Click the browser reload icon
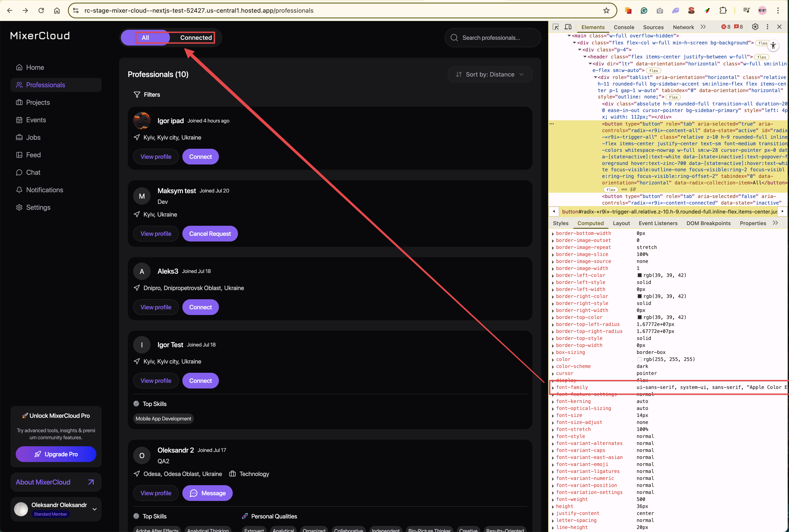Viewport: 789px width, 532px height. [41, 10]
